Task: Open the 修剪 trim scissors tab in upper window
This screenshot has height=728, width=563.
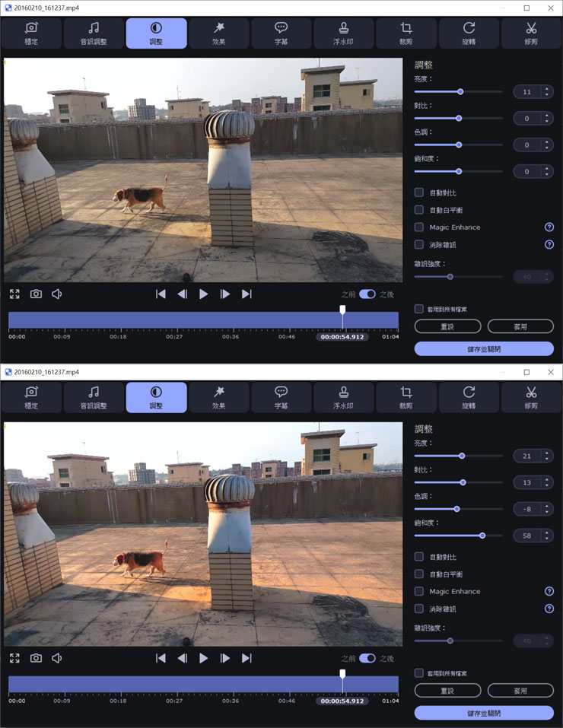Action: (531, 33)
